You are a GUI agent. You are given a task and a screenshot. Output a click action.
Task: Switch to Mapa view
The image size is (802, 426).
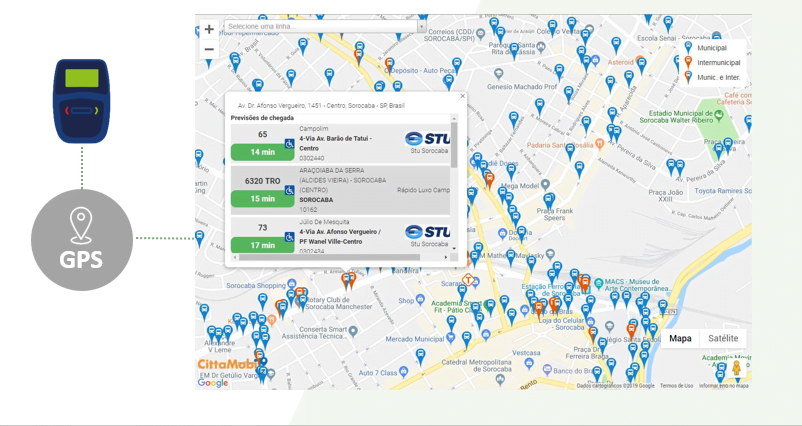point(680,339)
